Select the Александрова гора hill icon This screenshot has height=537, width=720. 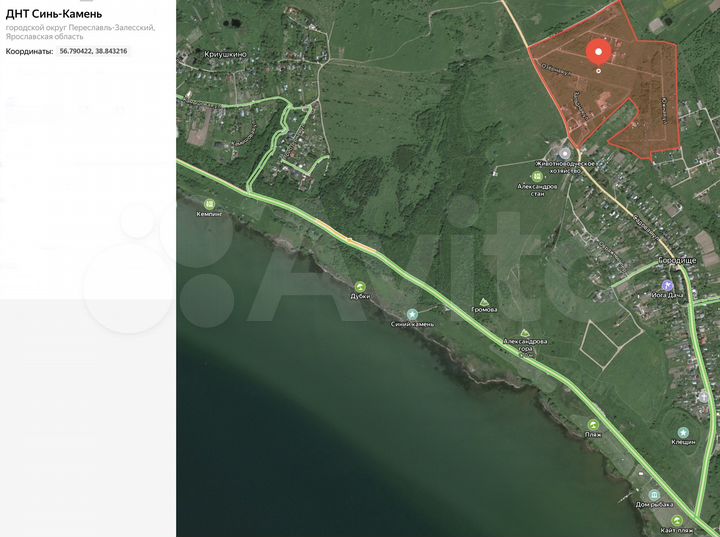click(525, 333)
